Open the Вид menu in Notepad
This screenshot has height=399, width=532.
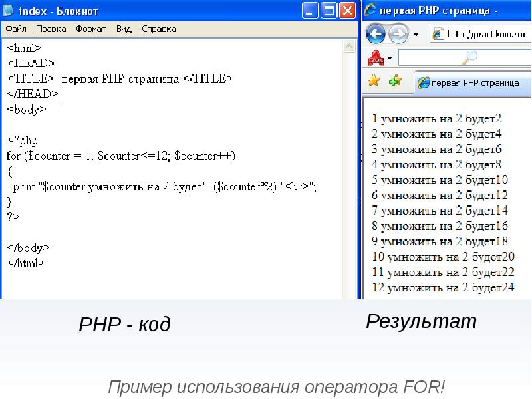tap(124, 29)
